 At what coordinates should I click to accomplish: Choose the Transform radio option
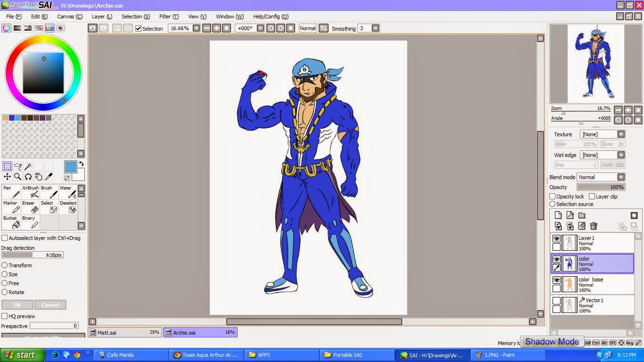coord(4,265)
